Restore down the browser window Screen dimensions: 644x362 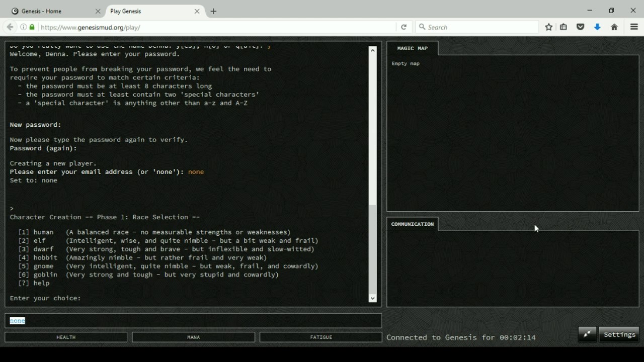point(611,11)
